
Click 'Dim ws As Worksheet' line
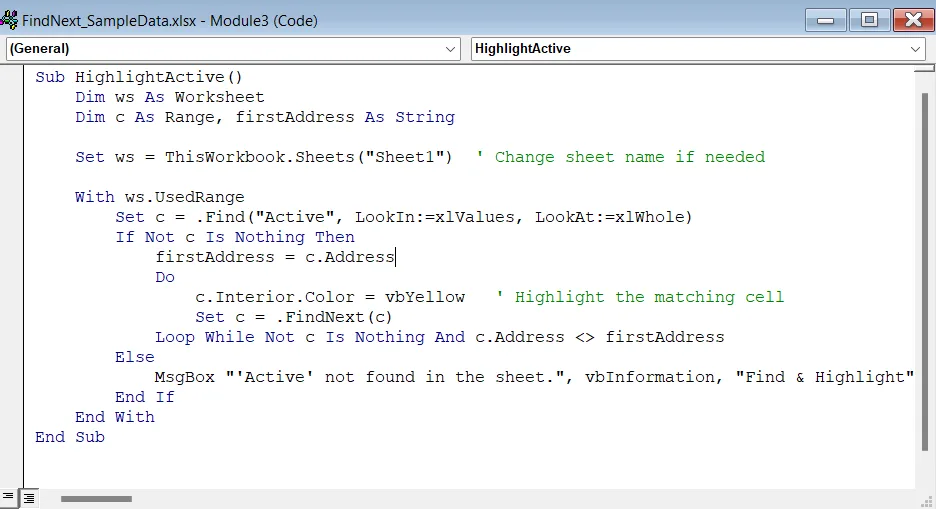click(170, 97)
